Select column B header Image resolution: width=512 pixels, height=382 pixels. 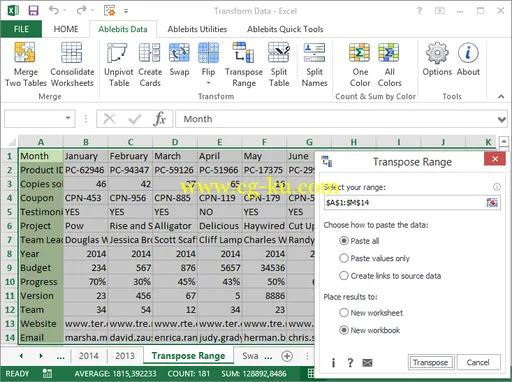coord(86,142)
